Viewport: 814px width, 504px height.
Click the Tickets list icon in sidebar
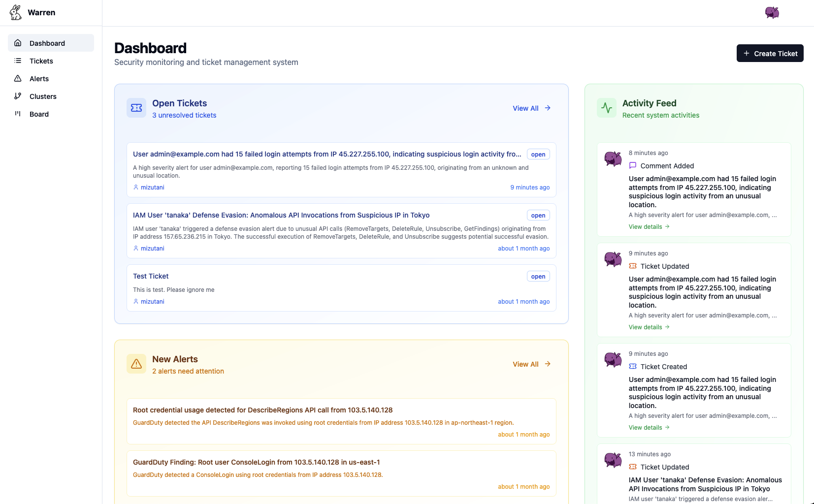coord(18,61)
